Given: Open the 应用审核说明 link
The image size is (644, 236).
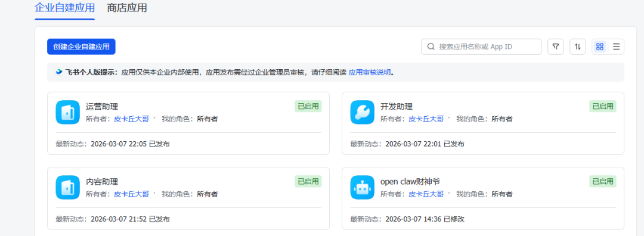Looking at the screenshot, I should click(x=370, y=73).
